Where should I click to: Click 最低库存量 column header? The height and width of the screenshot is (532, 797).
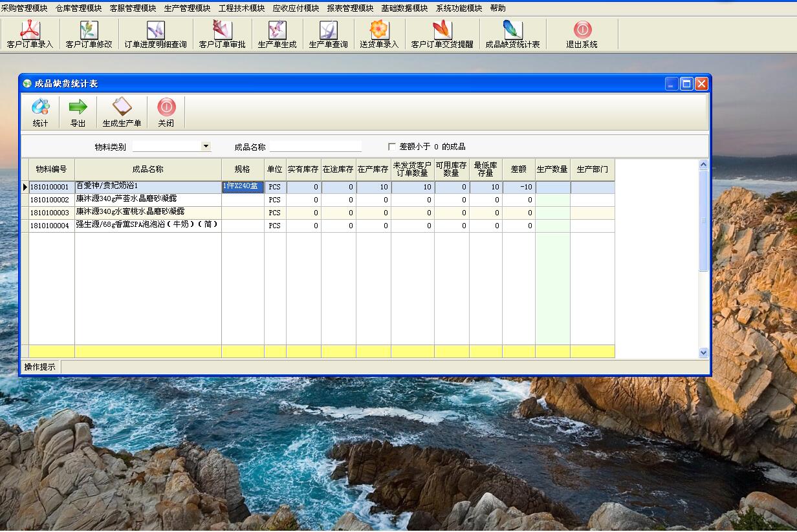tap(486, 169)
